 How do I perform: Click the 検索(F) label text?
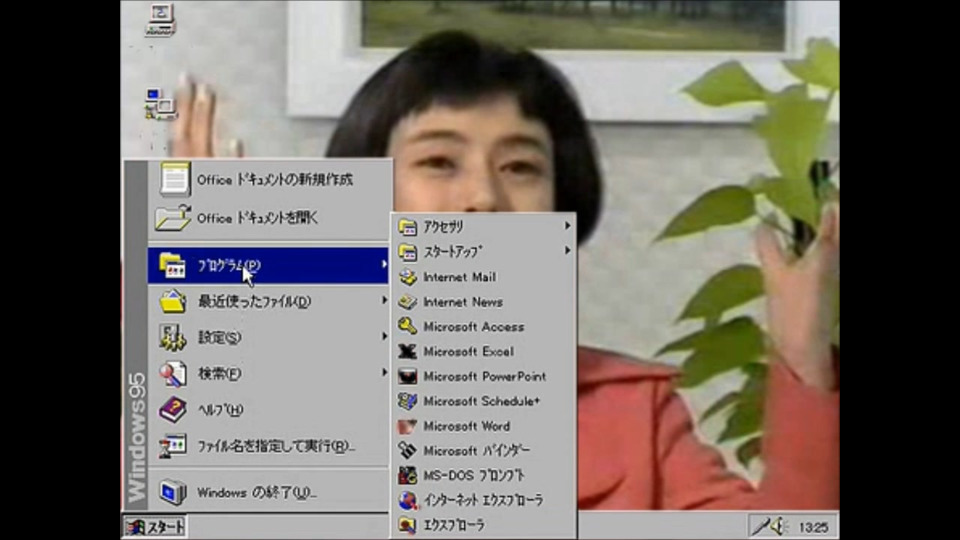tap(219, 373)
